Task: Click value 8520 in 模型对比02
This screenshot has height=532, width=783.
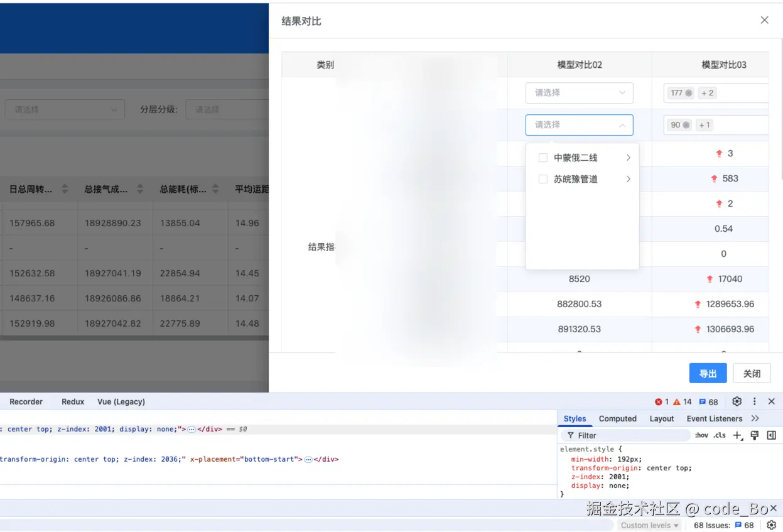Action: click(579, 279)
